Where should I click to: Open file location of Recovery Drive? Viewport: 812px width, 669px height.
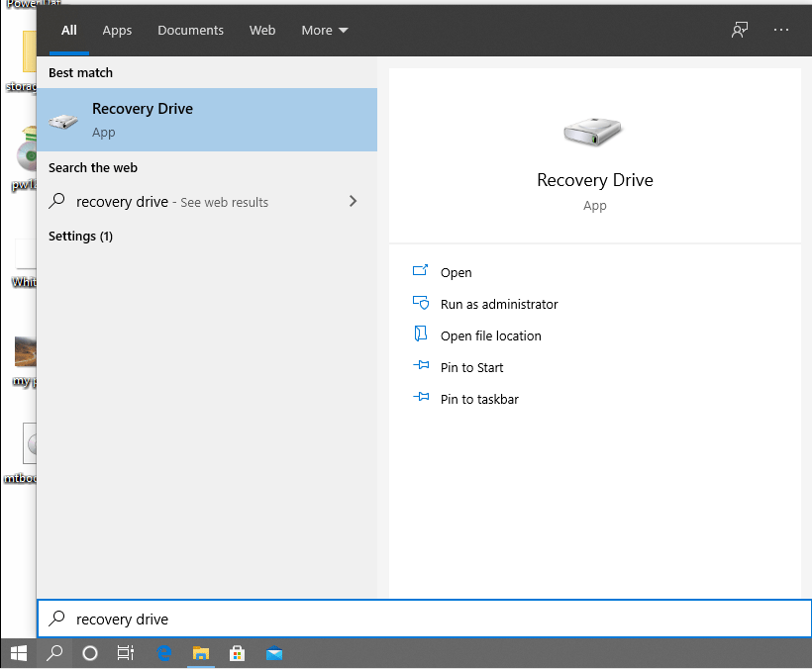[491, 335]
